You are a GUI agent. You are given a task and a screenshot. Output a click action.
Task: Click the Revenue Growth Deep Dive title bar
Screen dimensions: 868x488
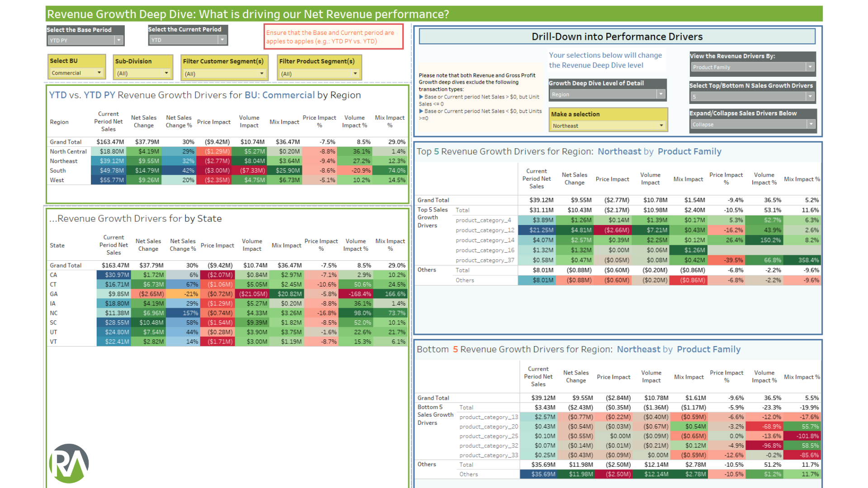coord(434,14)
